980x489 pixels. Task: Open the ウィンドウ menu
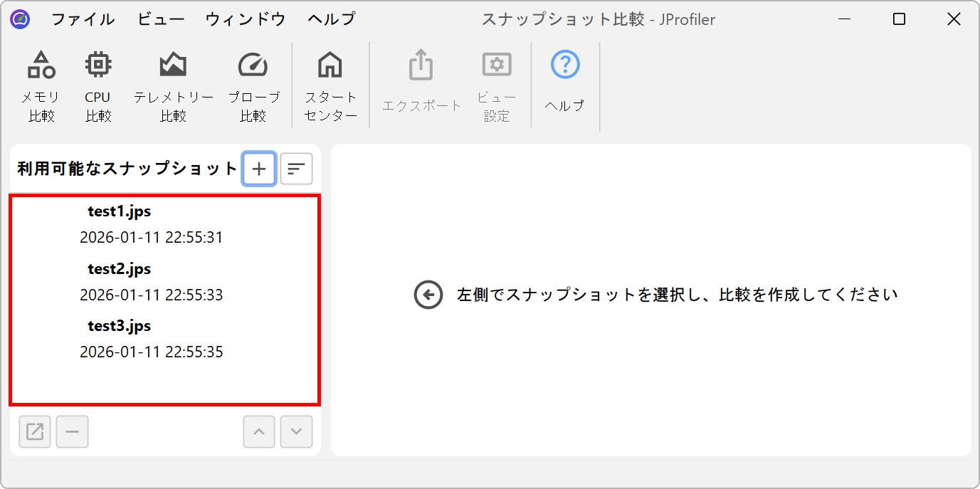(246, 19)
